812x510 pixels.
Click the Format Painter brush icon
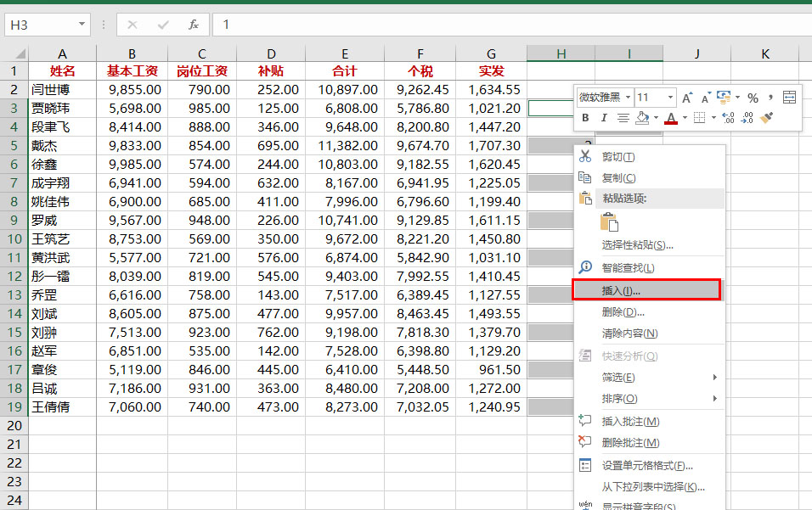766,118
